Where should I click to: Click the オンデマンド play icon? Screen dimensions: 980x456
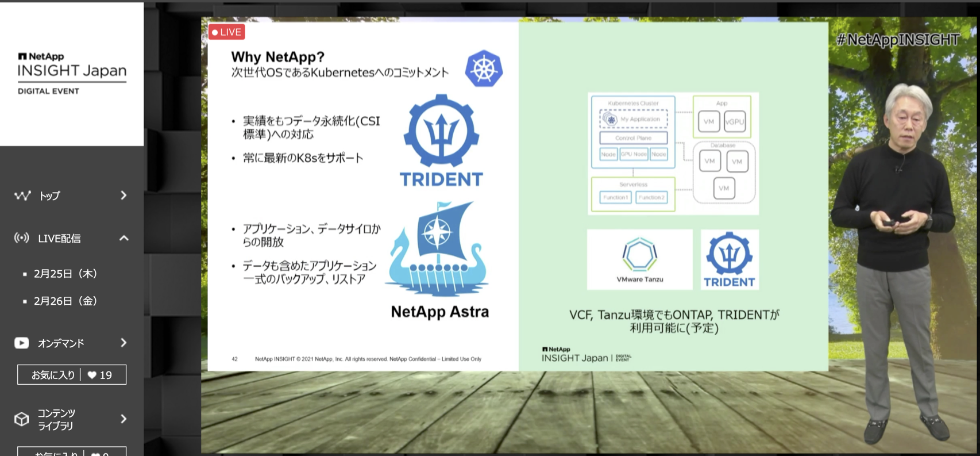pos(22,343)
